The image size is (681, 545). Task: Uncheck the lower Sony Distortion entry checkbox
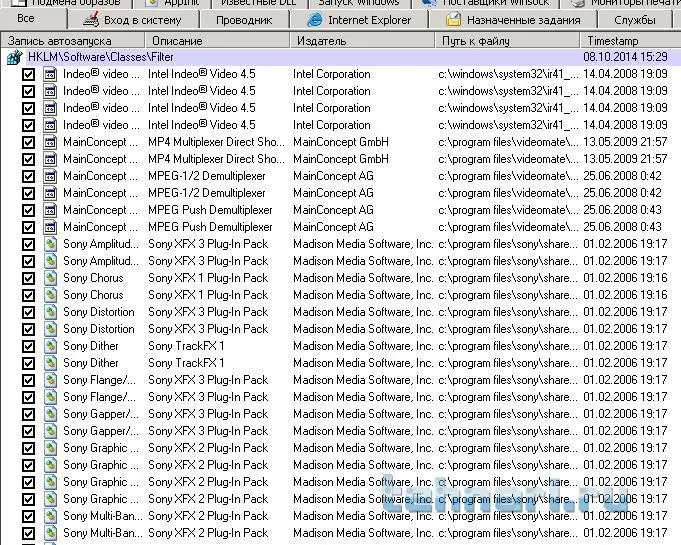tap(28, 330)
